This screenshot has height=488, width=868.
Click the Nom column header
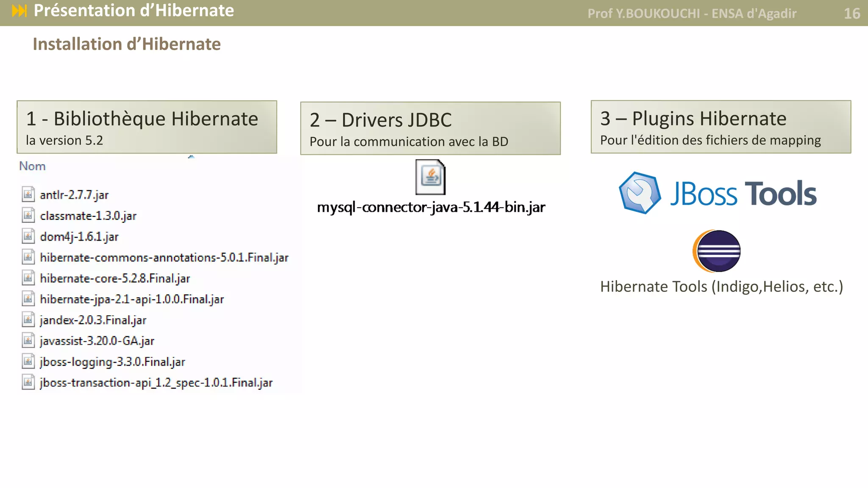click(x=32, y=166)
